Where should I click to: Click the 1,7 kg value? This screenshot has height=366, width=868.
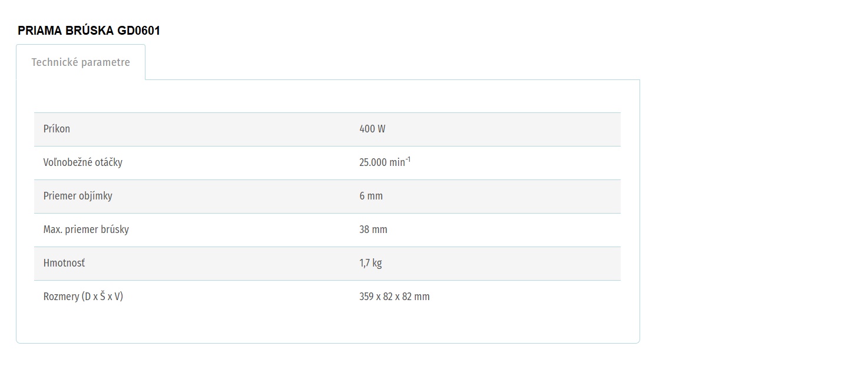pos(370,263)
